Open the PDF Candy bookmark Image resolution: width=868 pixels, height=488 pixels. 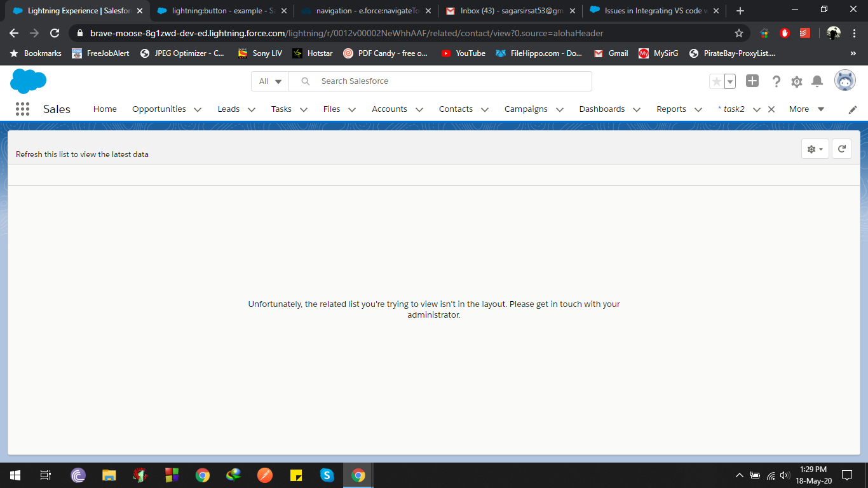(386, 53)
